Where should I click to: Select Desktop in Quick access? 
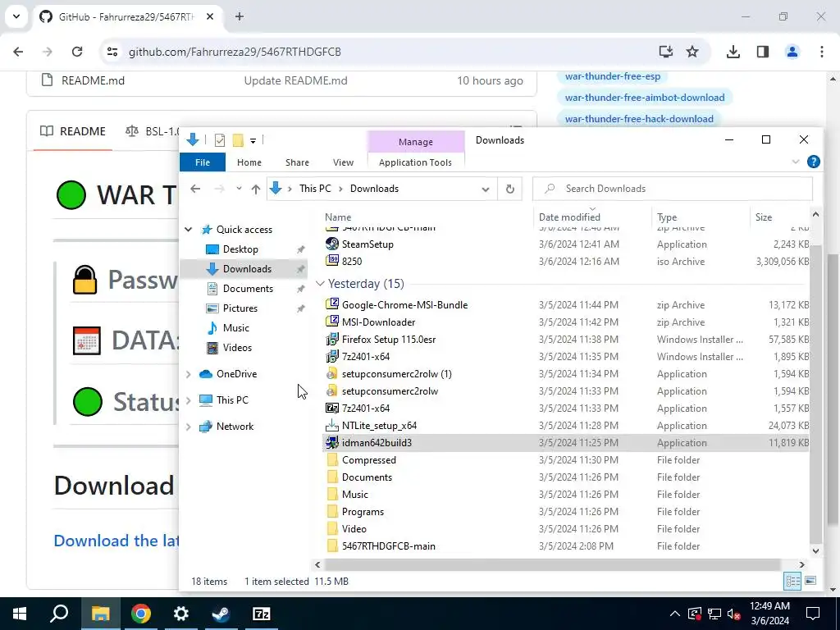240,249
